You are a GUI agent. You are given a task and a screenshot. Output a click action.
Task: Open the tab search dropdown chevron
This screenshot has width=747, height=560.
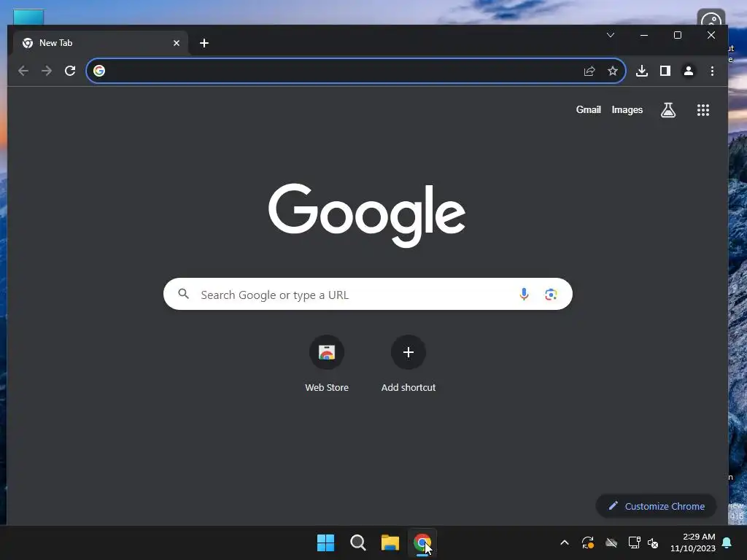coord(611,35)
